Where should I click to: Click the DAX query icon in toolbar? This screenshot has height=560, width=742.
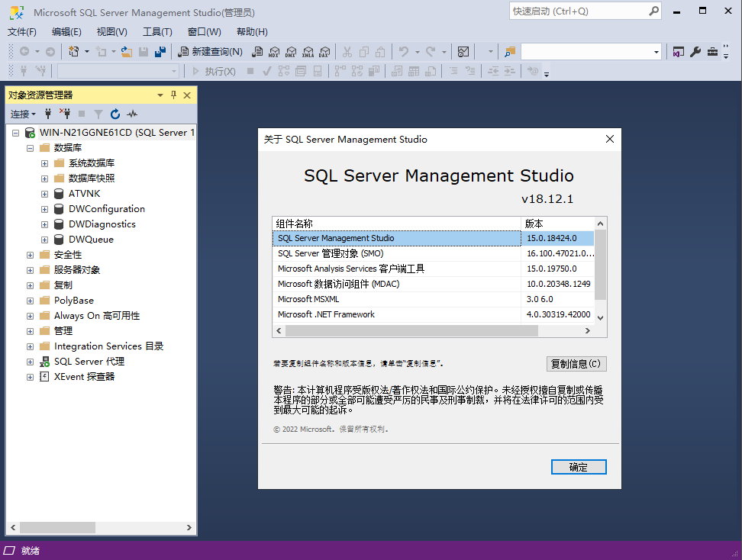click(x=324, y=52)
